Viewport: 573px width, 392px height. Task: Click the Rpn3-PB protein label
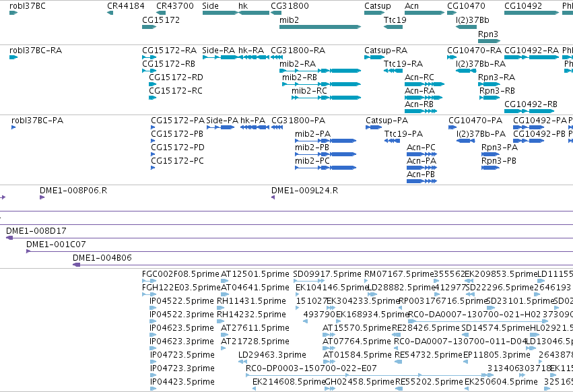pos(499,161)
